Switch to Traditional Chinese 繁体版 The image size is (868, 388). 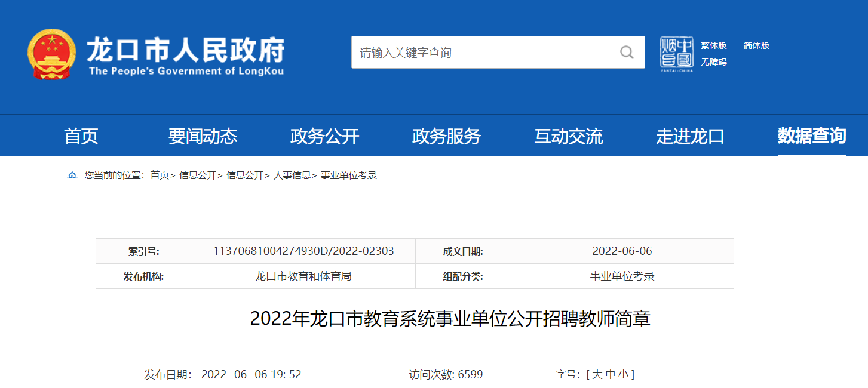(713, 45)
